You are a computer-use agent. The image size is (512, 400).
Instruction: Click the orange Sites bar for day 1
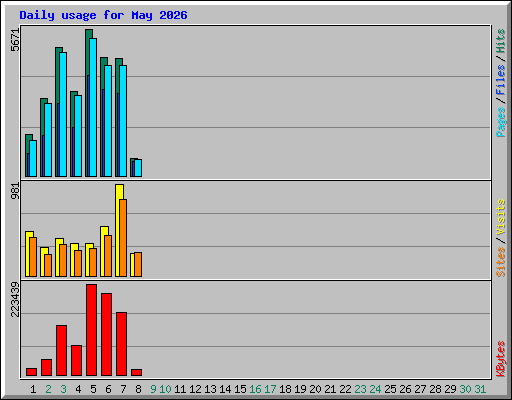coord(33,257)
